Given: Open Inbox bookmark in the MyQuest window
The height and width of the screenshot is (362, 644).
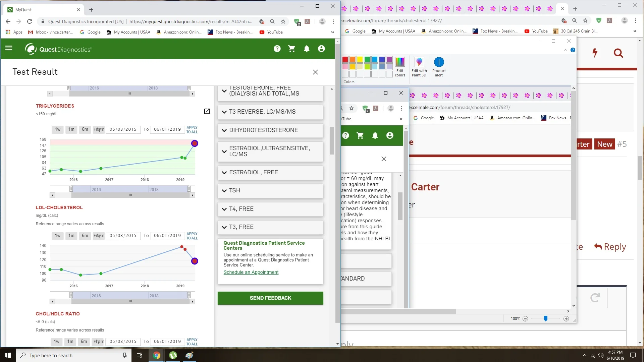Looking at the screenshot, I should click(50, 32).
